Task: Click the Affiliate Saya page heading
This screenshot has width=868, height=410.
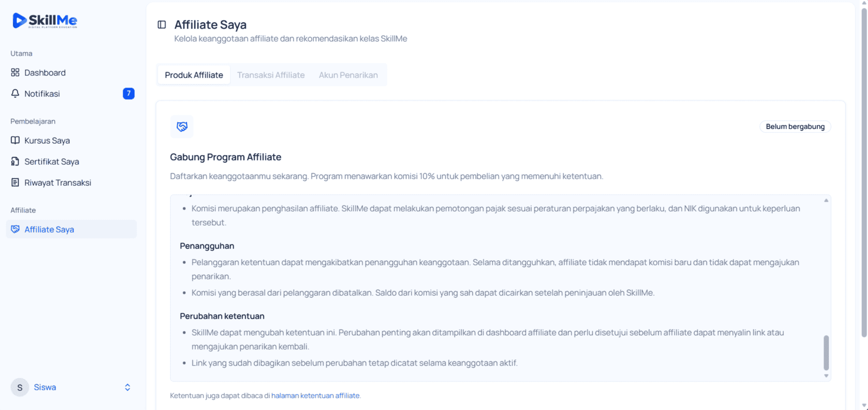Action: 210,24
